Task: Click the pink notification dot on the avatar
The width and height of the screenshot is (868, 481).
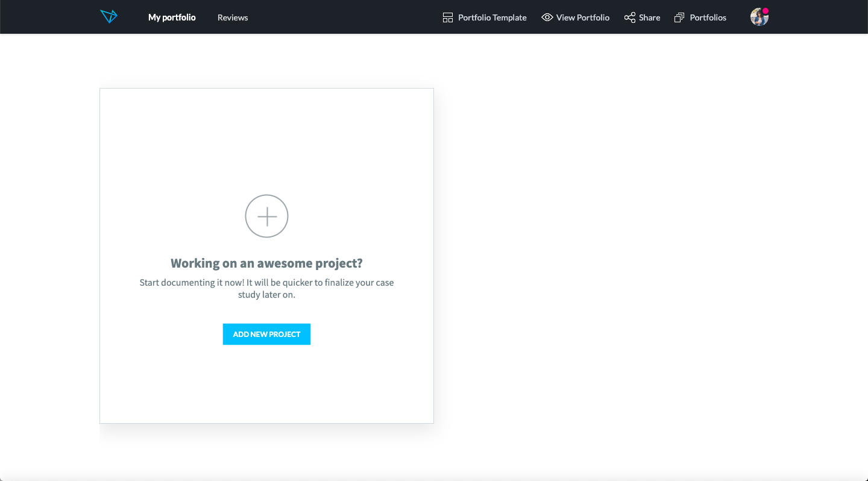Action: pos(766,10)
